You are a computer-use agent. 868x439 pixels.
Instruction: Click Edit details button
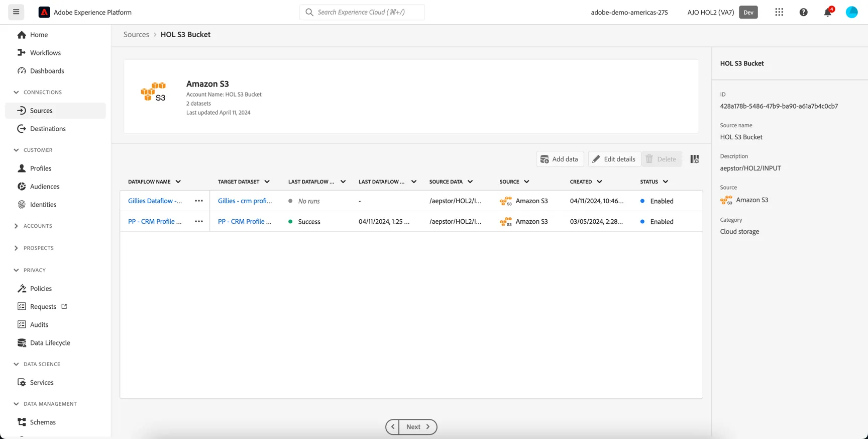(x=614, y=159)
